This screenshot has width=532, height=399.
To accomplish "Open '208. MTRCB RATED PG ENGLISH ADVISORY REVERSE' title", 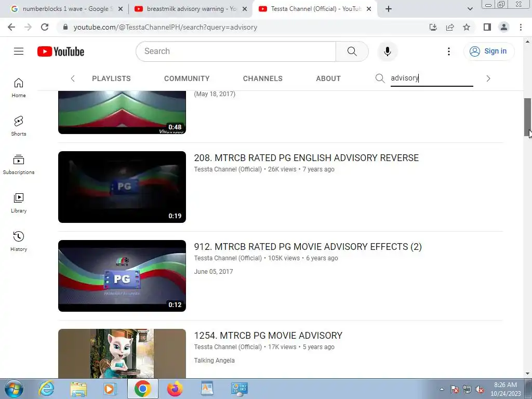I will (x=307, y=158).
